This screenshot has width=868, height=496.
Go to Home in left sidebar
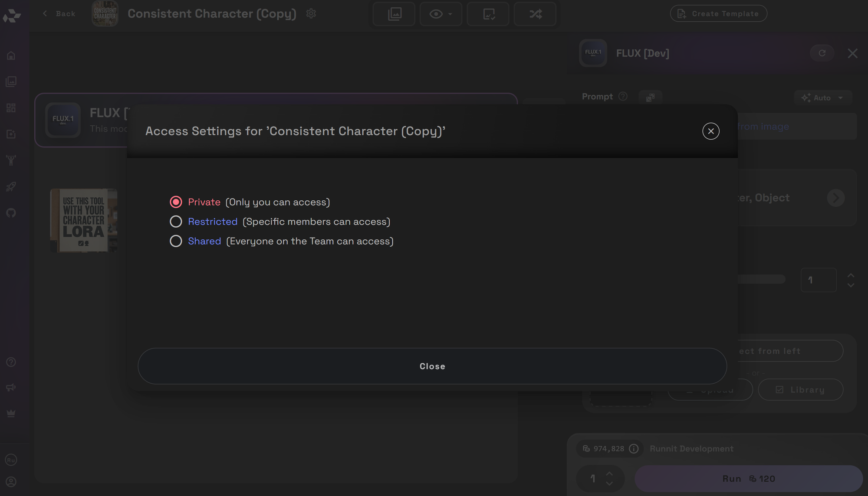coord(11,55)
